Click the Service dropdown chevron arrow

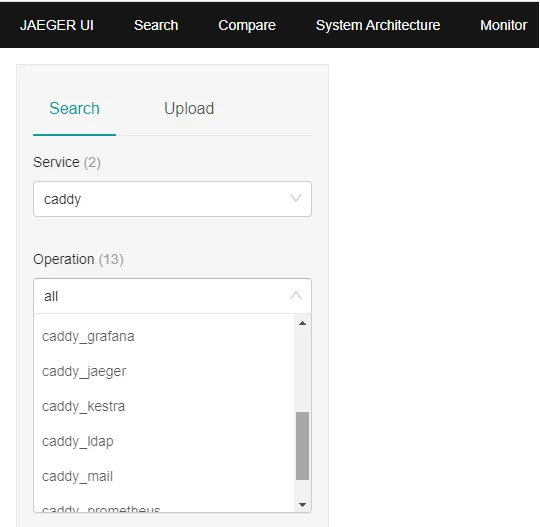tap(296, 198)
